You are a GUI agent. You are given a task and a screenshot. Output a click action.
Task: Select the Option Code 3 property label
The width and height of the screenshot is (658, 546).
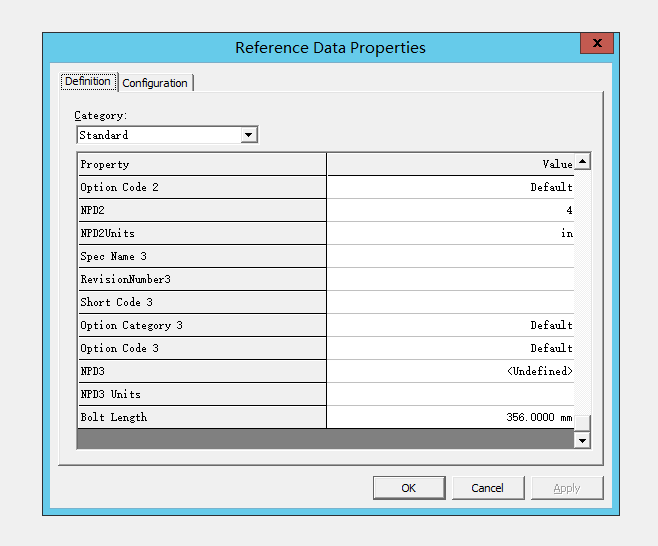202,348
